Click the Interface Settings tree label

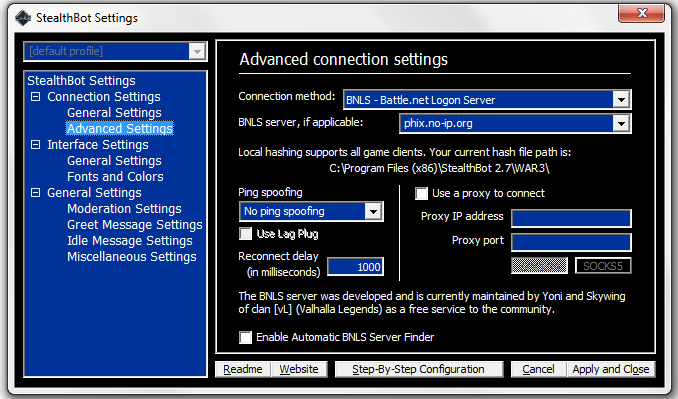pos(98,144)
